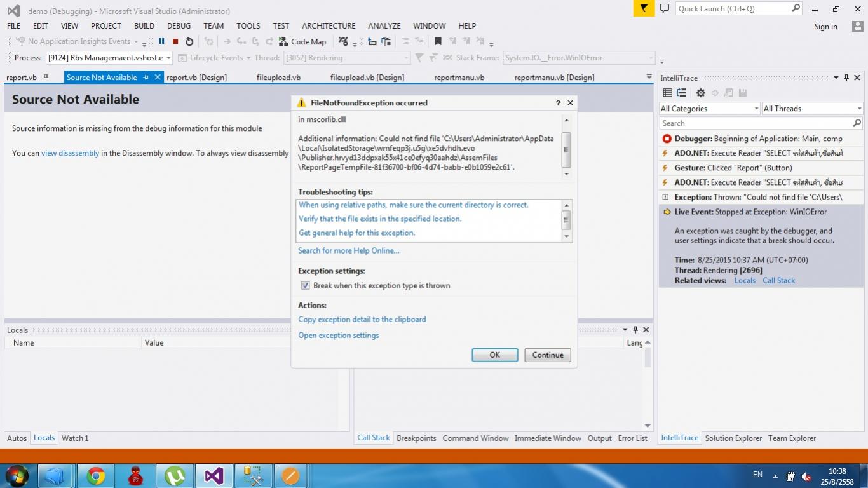
Task: Click the view disassembly link
Action: click(70, 153)
